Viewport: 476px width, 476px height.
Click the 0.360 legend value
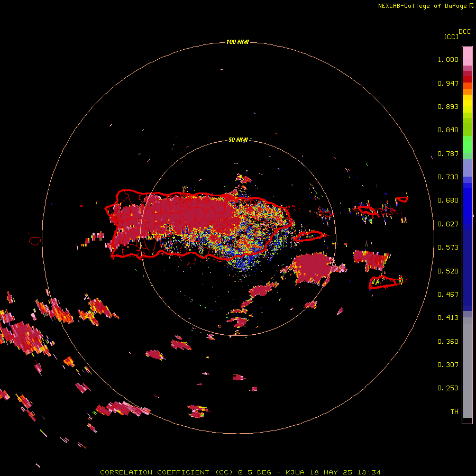(448, 342)
